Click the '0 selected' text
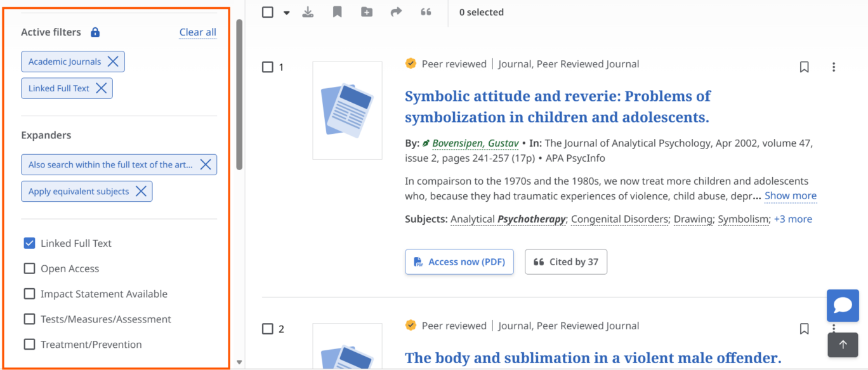This screenshot has height=370, width=868. coord(482,12)
